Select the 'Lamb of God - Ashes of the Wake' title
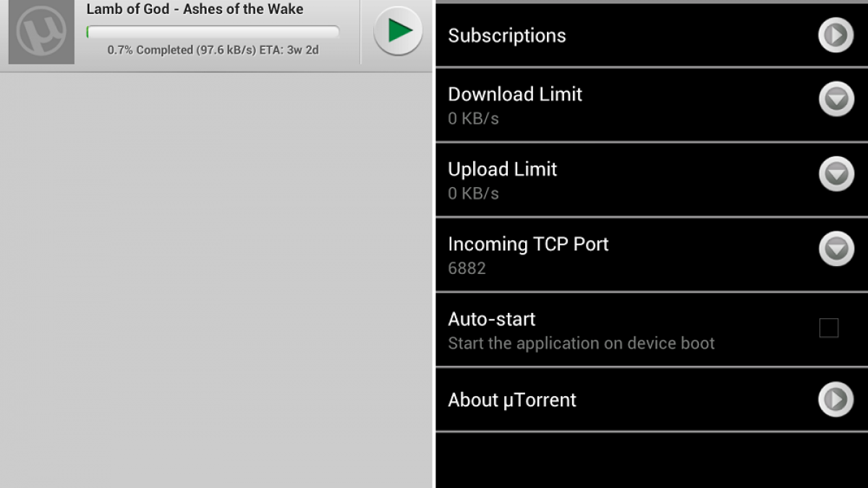The height and width of the screenshot is (488, 868). pos(195,9)
